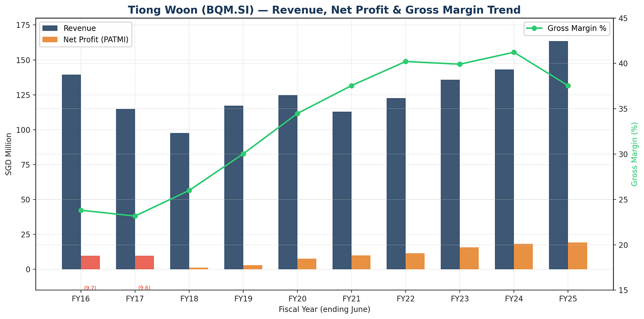Screen dimensions: 644x319
Task: Click the FY24 Gross Margin data point
Action: pyautogui.click(x=514, y=52)
